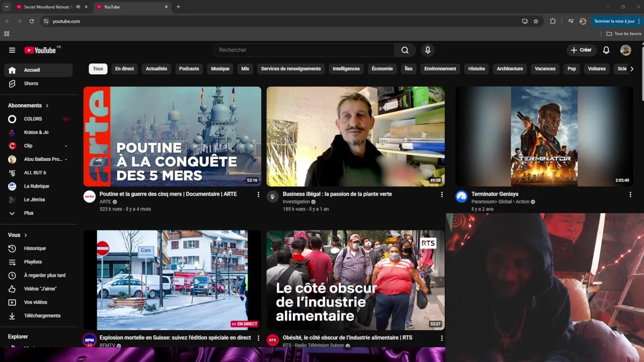644x362 pixels.
Task: Click Terminer la mise à jour
Action: coord(617,21)
